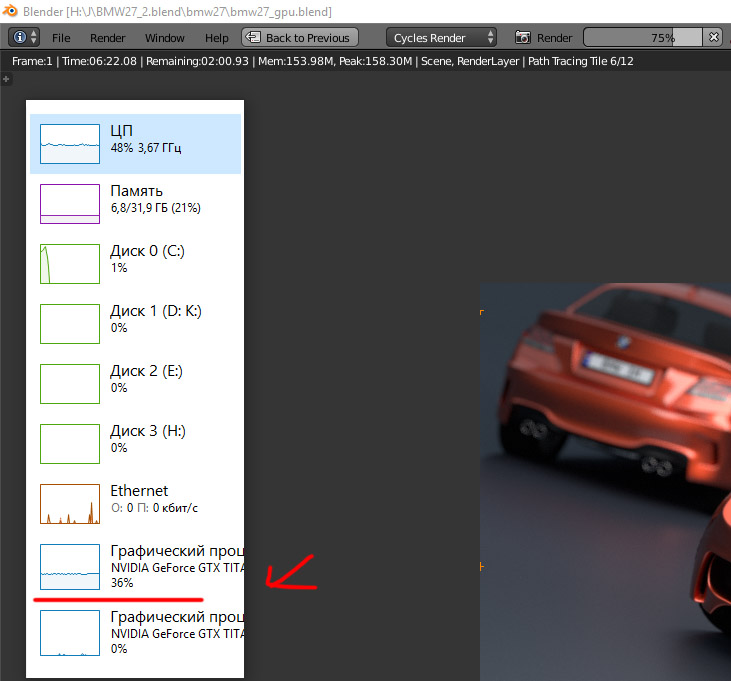731x681 pixels.
Task: Click the back arrow icon in Back to Previous
Action: pos(253,37)
